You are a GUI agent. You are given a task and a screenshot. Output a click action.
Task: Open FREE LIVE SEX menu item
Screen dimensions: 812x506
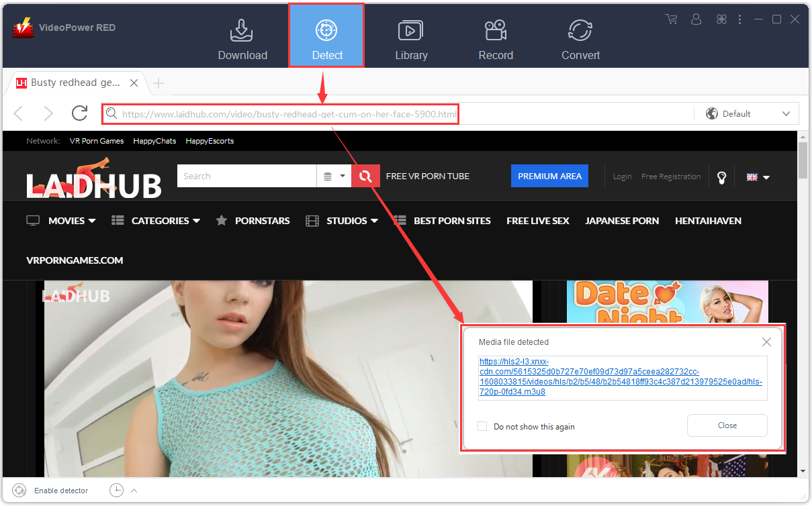tap(537, 220)
